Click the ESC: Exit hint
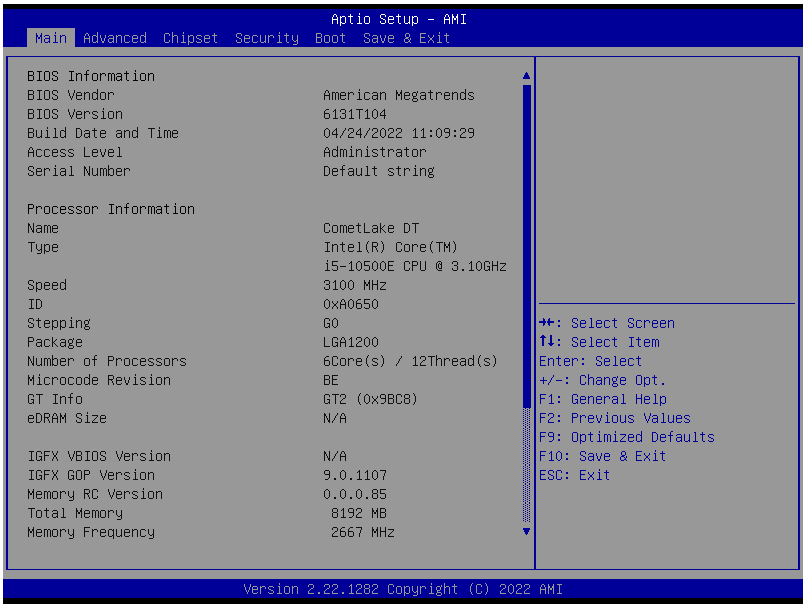The width and height of the screenshot is (807, 610). pyautogui.click(x=574, y=475)
